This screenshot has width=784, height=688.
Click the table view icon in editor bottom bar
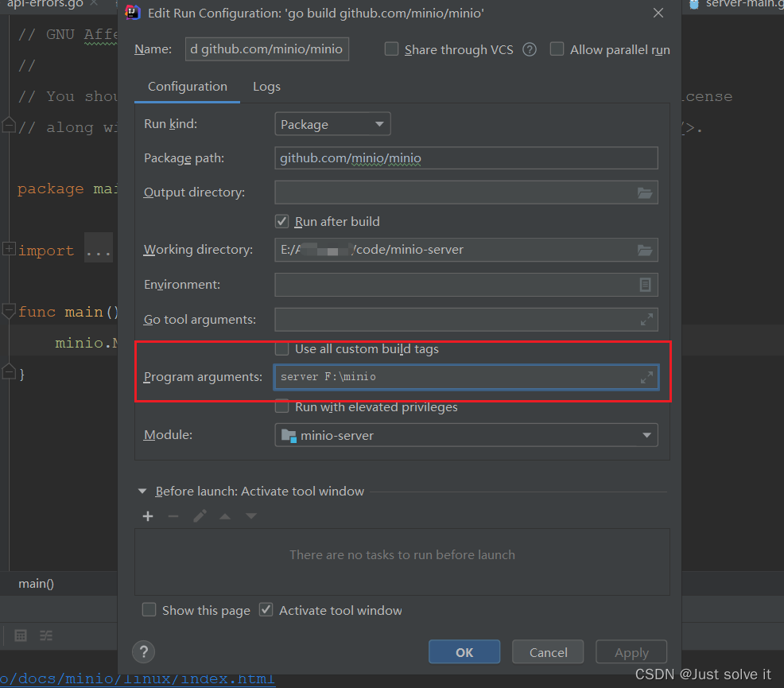pos(21,636)
